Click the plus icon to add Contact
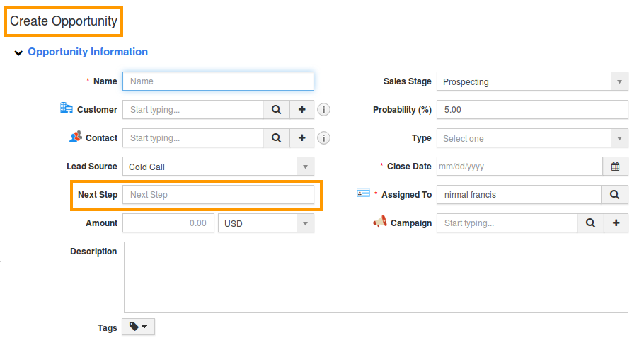The width and height of the screenshot is (644, 343). pyautogui.click(x=301, y=138)
